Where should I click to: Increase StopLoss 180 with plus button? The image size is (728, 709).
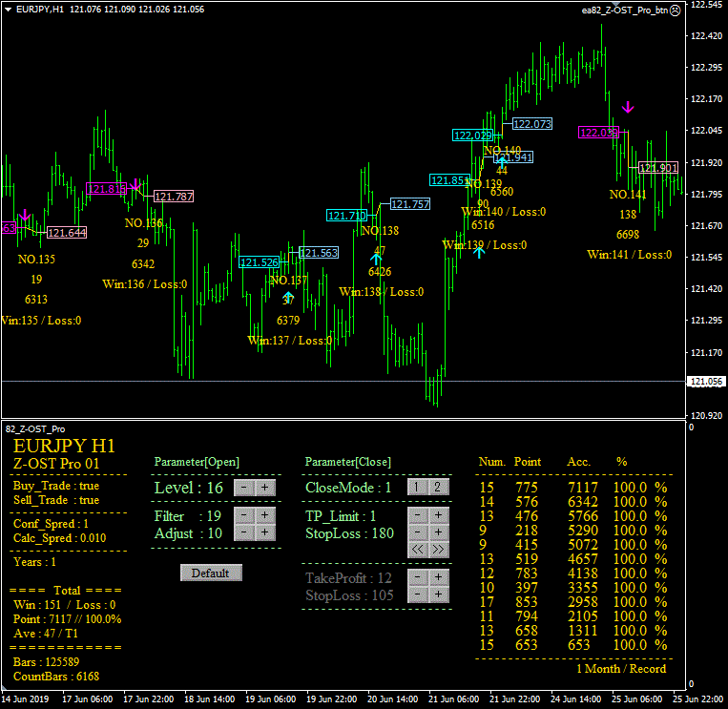pos(438,532)
